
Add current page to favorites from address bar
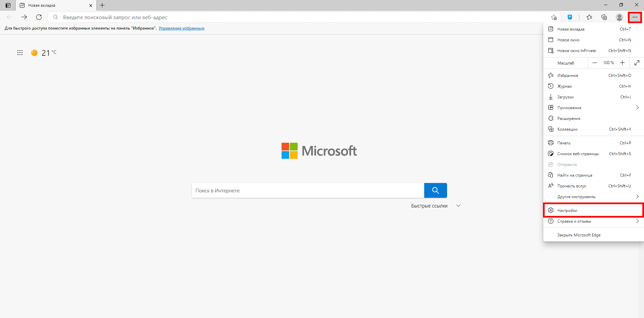[x=554, y=17]
